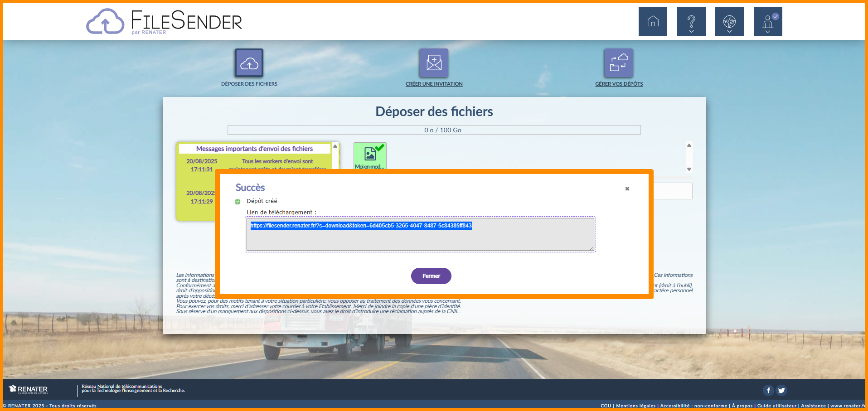Image resolution: width=868 pixels, height=411 pixels.
Task: Open the Gérer vos dépôts tab
Action: coord(619,84)
